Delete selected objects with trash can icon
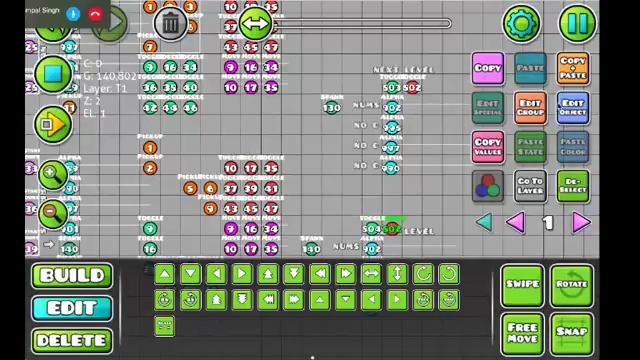This screenshot has width=640, height=360. (x=171, y=23)
